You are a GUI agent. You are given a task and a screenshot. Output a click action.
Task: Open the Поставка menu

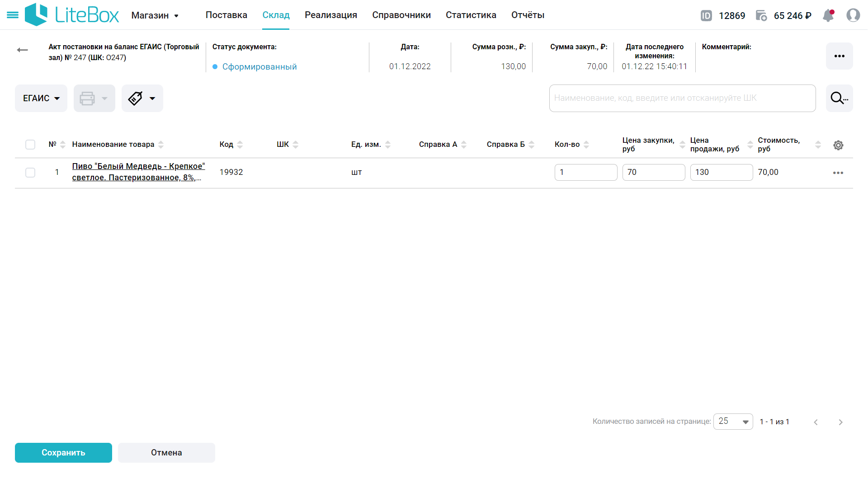pos(226,15)
